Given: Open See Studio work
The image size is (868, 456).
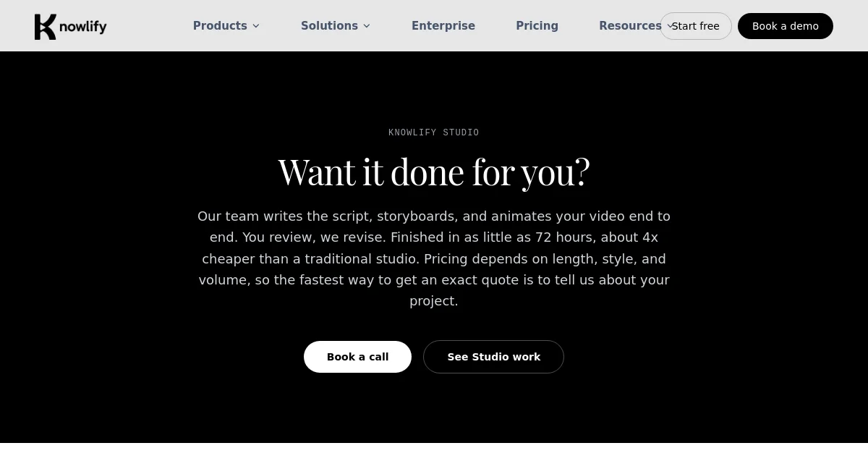Looking at the screenshot, I should point(493,357).
